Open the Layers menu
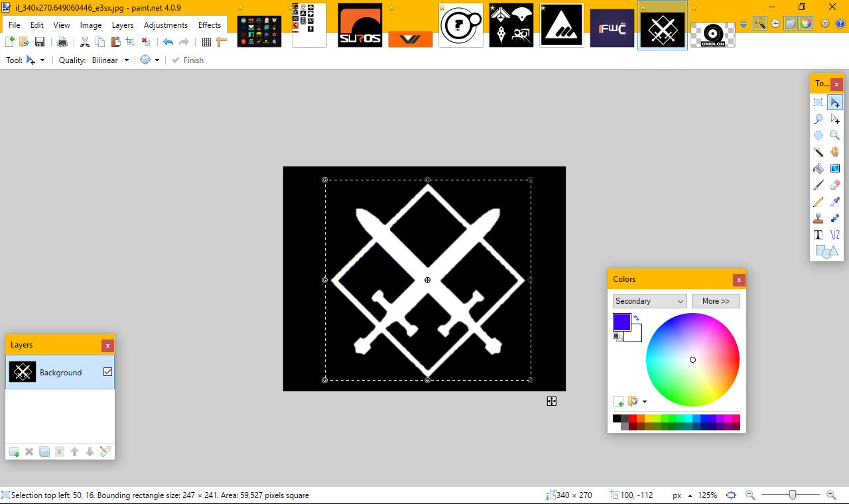849x504 pixels. [x=123, y=25]
